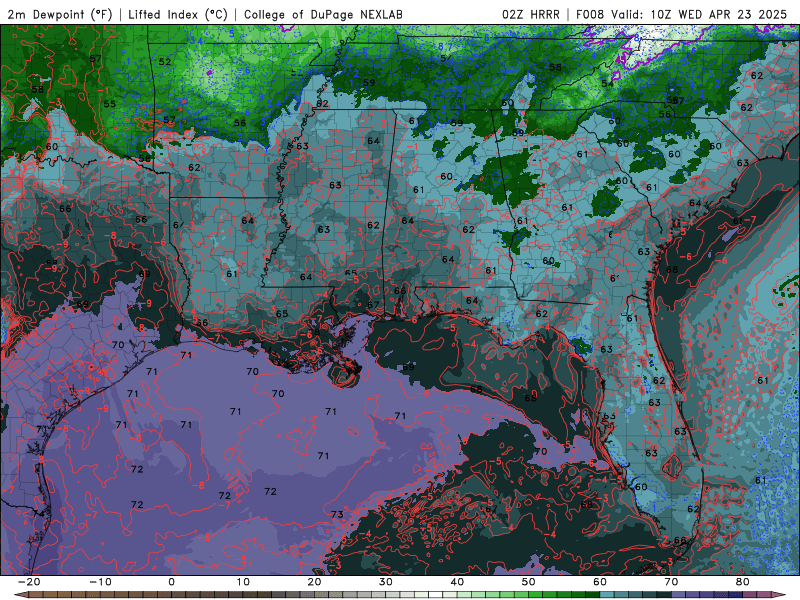Click the '70' colorbar tick label
Viewport: 800px width, 600px height.
click(x=671, y=582)
